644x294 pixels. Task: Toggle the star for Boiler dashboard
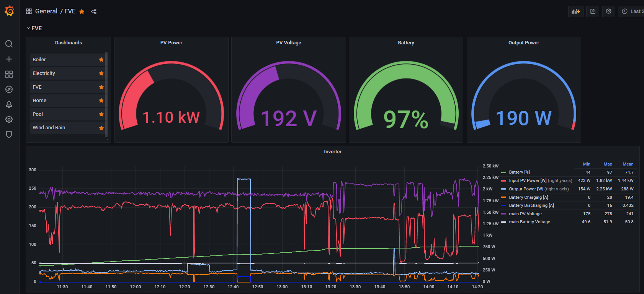(101, 60)
